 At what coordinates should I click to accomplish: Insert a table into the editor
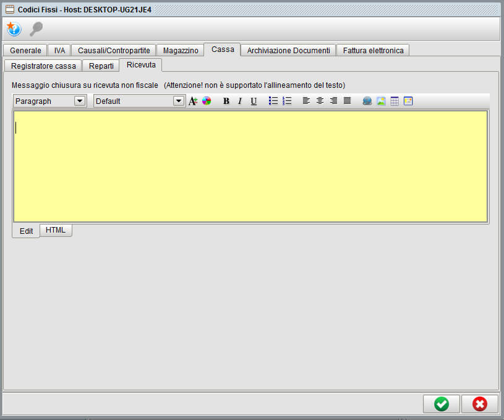(395, 101)
